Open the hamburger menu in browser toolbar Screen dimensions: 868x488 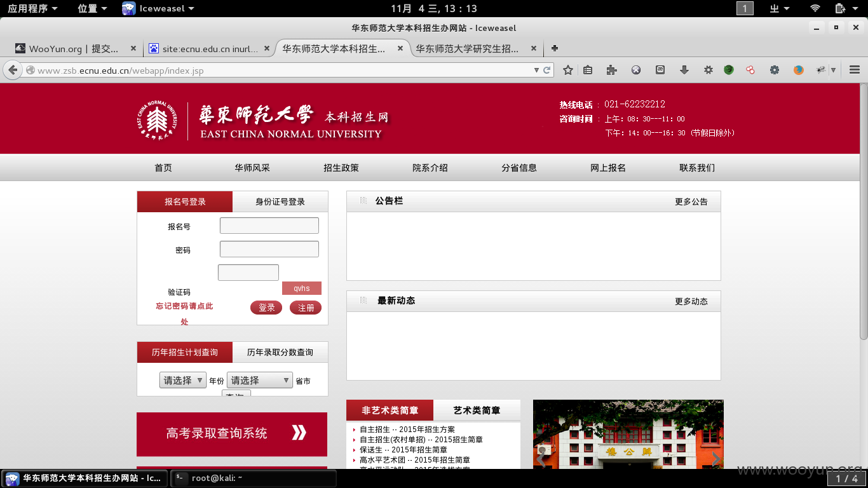click(854, 71)
